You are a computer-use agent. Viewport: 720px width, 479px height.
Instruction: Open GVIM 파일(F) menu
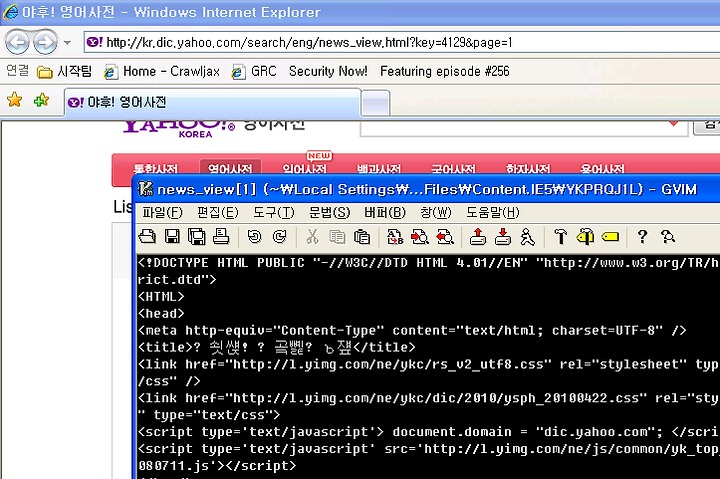tap(162, 213)
